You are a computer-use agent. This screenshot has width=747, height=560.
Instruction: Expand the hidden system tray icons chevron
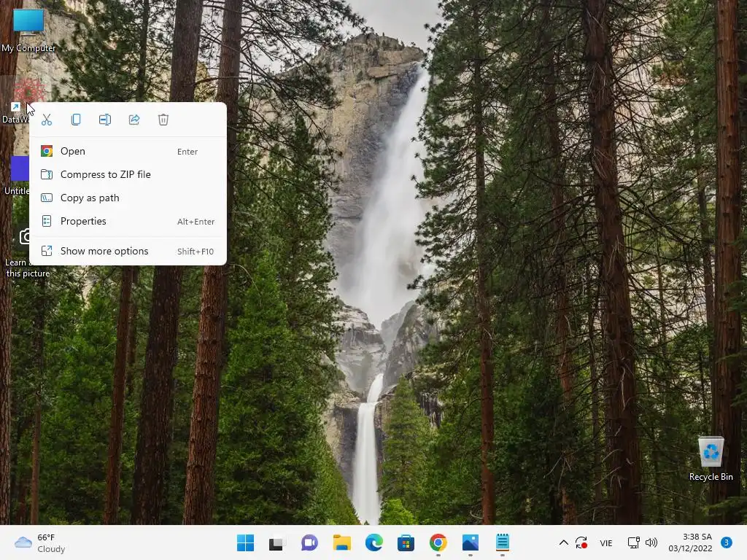tap(564, 542)
